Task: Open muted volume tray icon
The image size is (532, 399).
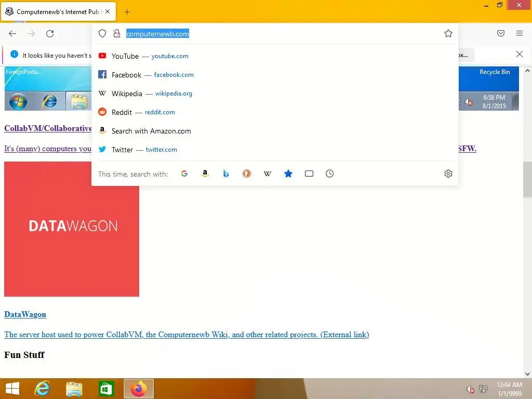Action: pos(470,389)
